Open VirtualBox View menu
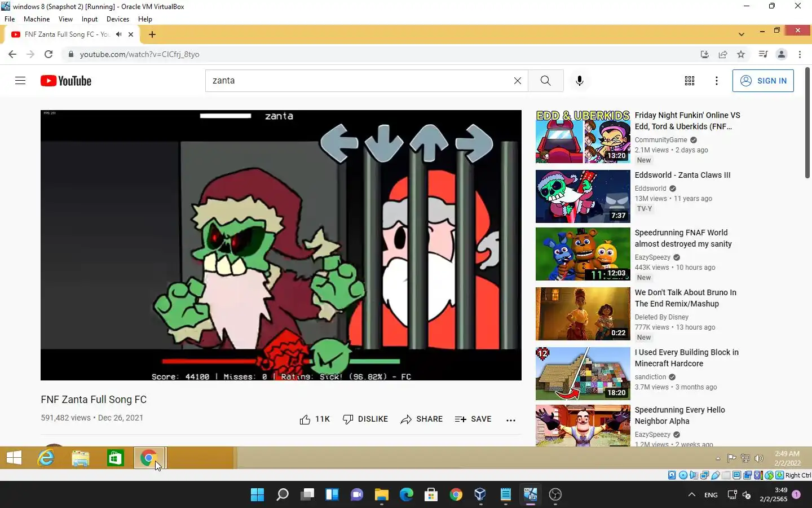812x508 pixels. pyautogui.click(x=65, y=19)
